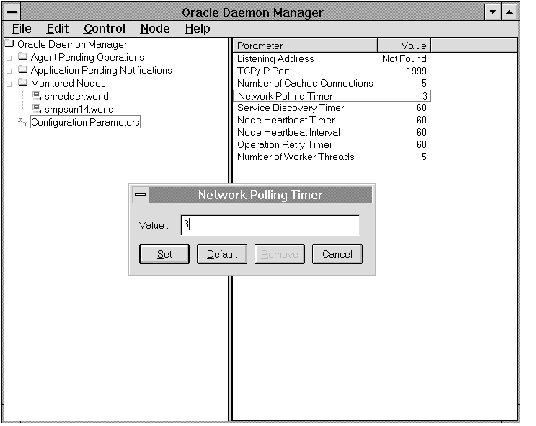Screen dimensions: 536x426
Task: Select Number of Cached Connections row
Action: pyautogui.click(x=332, y=83)
